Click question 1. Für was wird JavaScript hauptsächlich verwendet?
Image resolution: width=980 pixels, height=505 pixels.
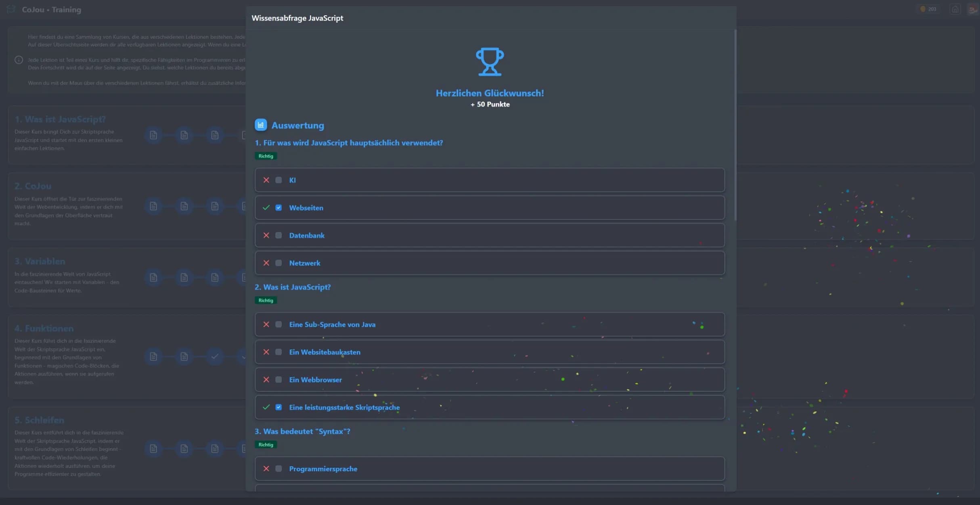(349, 143)
